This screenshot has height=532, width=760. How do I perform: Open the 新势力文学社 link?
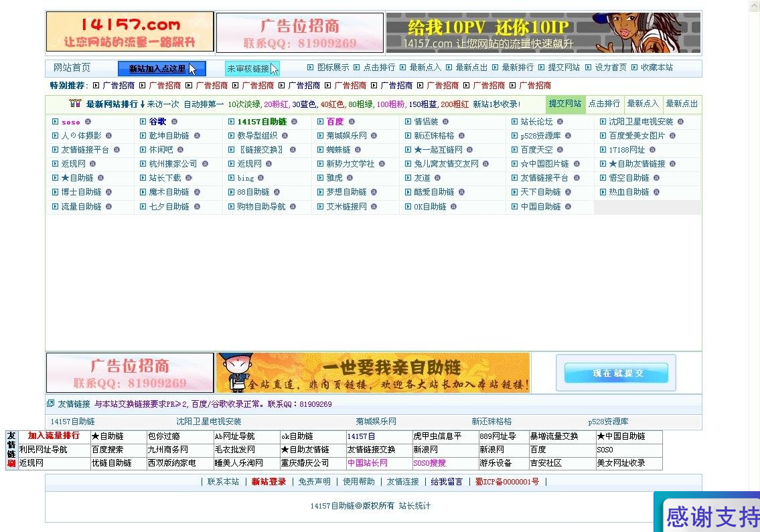[x=350, y=164]
